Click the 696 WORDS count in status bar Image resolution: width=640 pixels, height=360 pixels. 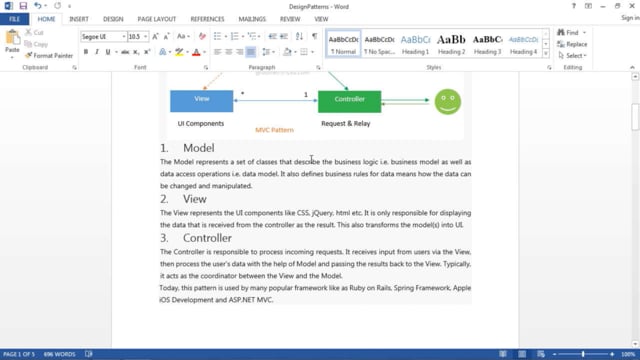click(x=60, y=354)
